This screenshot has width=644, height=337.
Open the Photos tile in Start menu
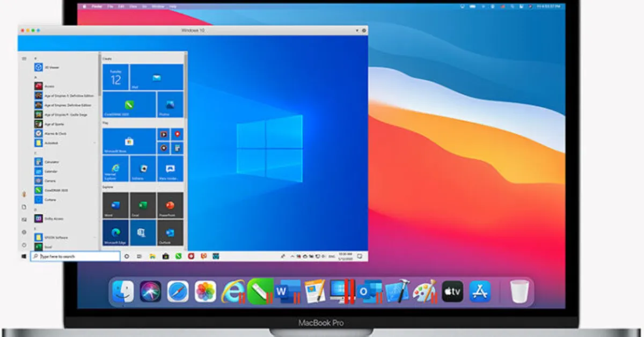pos(170,105)
